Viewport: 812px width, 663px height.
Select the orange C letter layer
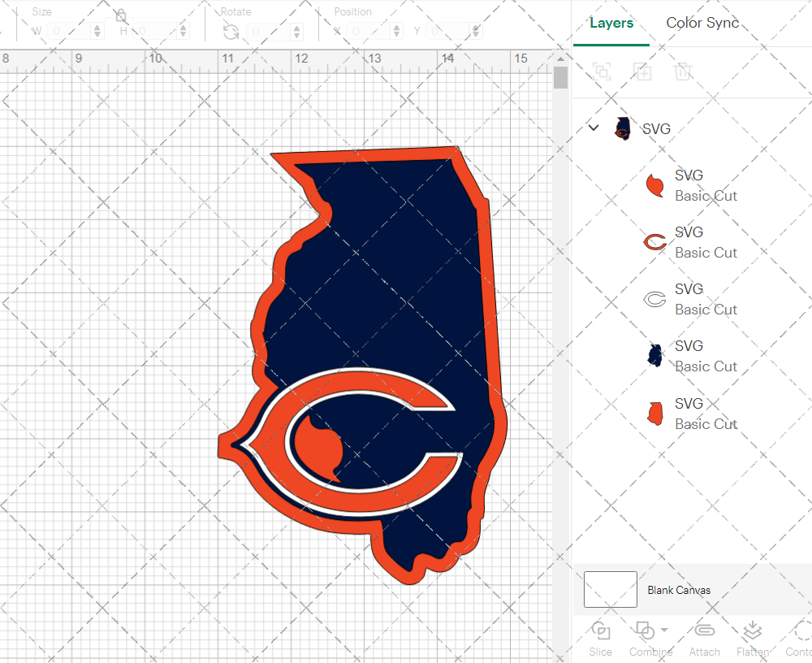[691, 242]
